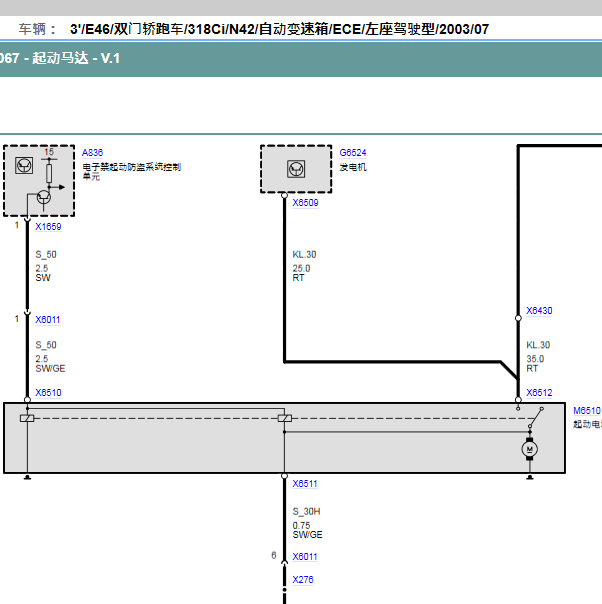Open the X6011 link beside pin 6
This screenshot has width=602, height=604.
[305, 557]
